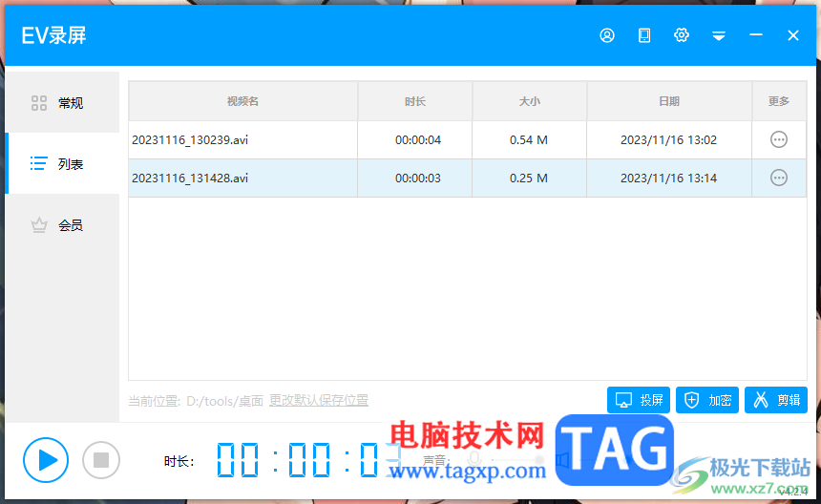
Task: Click 更改默认保存位置 link
Action: coord(318,400)
